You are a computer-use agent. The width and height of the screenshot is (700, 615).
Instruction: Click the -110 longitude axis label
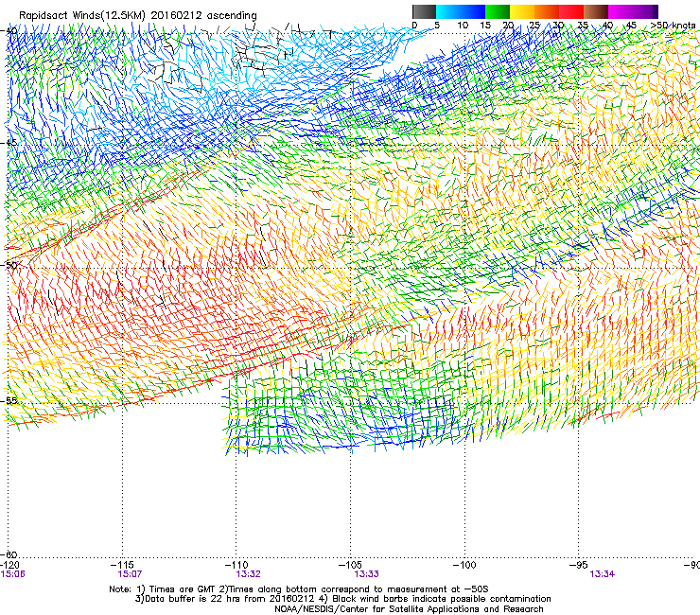pyautogui.click(x=236, y=565)
